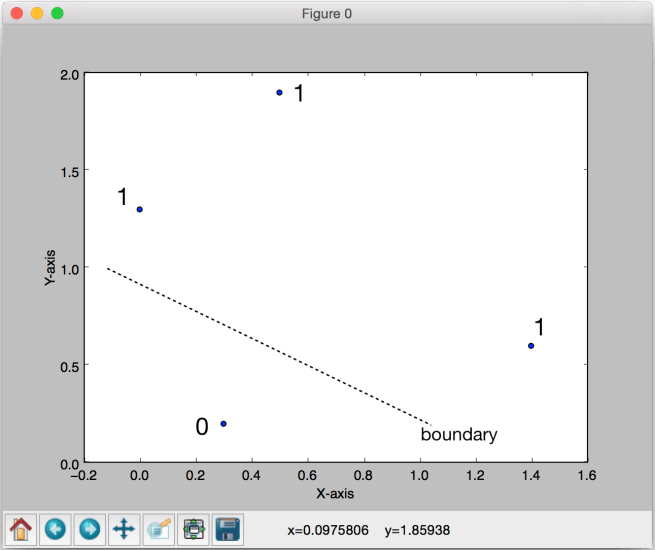Click the x-axis tick label 0.6
The height and width of the screenshot is (550, 655).
point(307,475)
